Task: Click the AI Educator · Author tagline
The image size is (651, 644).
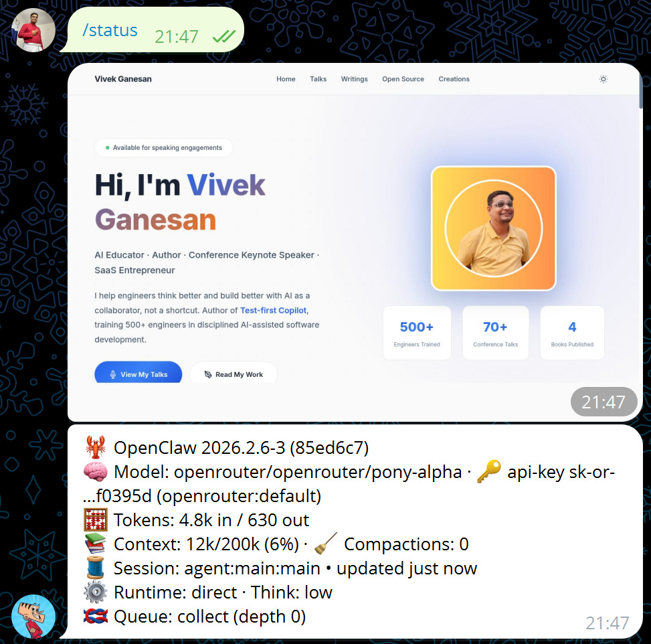Action: point(207,262)
